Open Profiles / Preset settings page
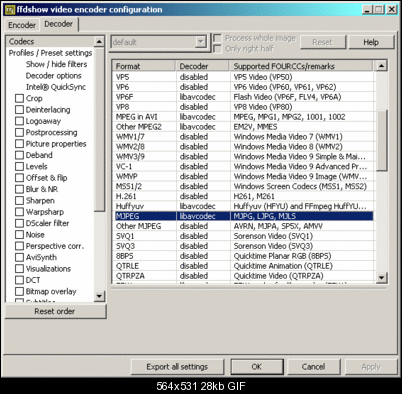This screenshot has width=402, height=394. click(x=50, y=53)
